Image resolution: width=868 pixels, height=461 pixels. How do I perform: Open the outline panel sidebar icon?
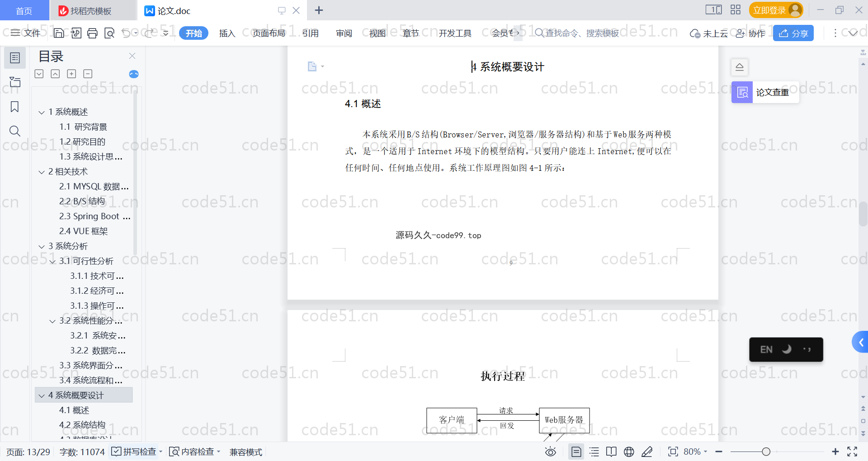pos(15,58)
